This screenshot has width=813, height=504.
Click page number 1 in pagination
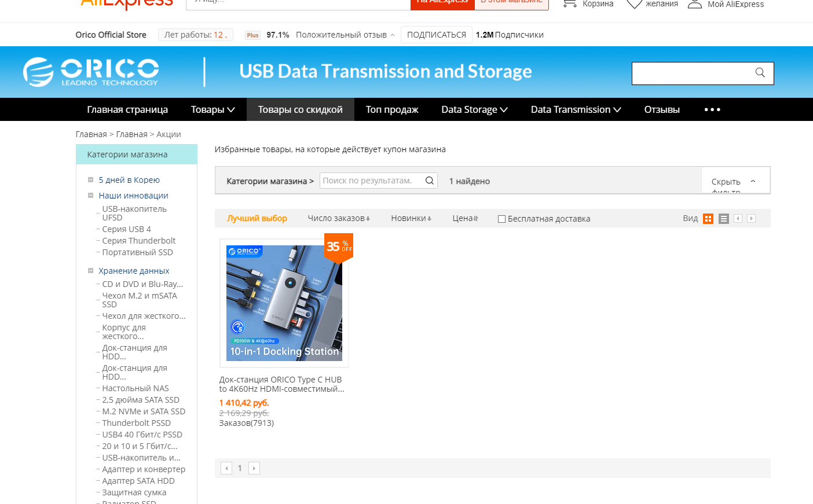coord(240,468)
